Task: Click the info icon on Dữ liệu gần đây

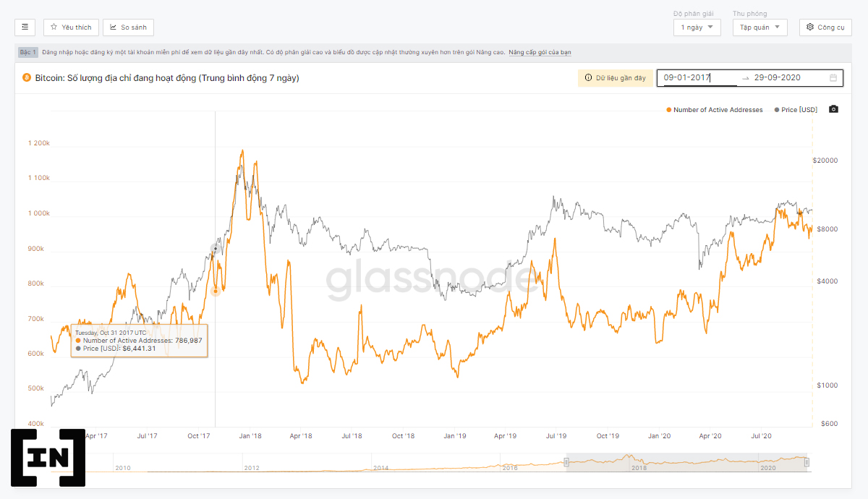Action: coord(588,78)
